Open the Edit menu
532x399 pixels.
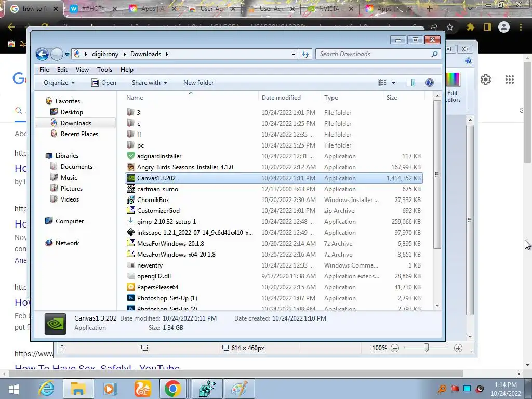point(62,70)
